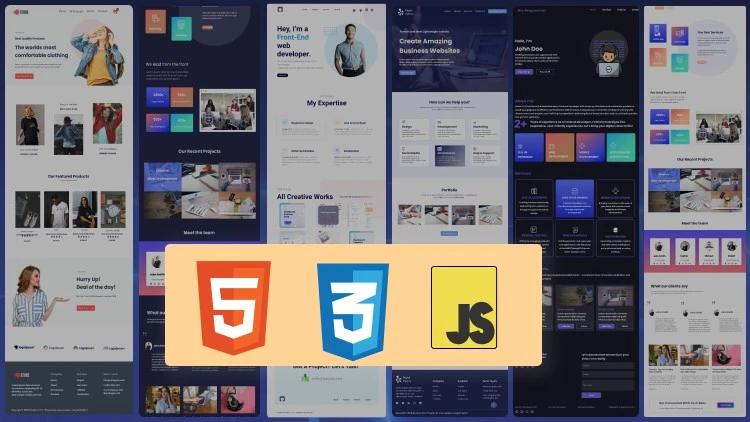Click the blue button under 'Create Amazing Business Websites'

pos(408,73)
